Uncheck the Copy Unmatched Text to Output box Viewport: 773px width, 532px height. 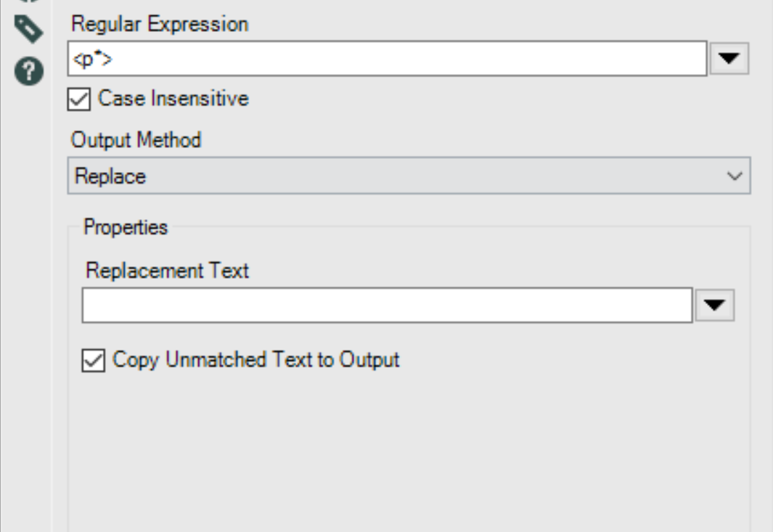[x=94, y=360]
